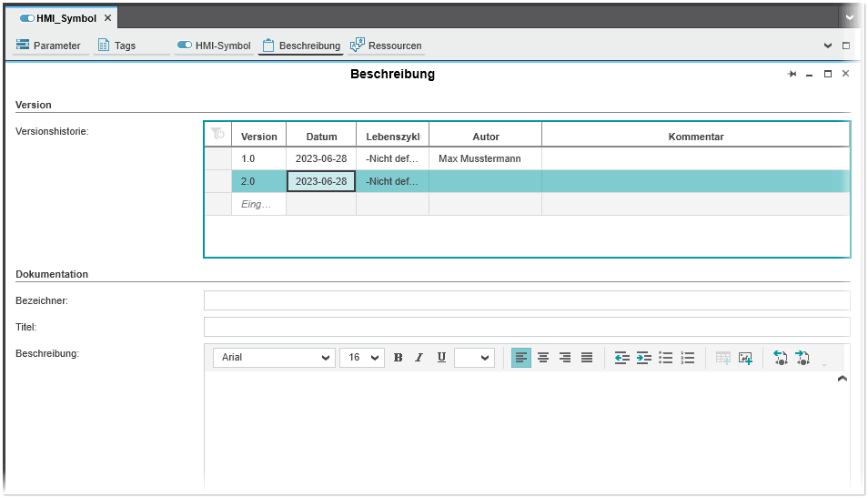Right align the description text

click(x=565, y=358)
